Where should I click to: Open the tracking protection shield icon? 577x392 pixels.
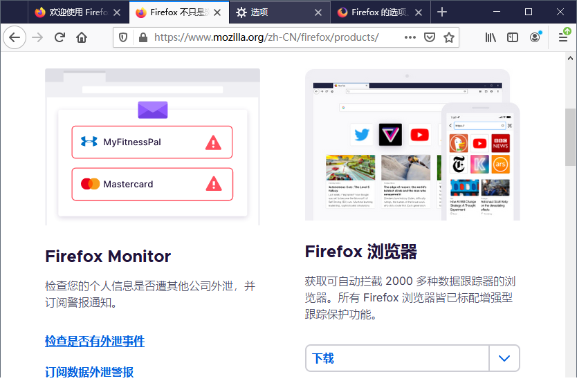tap(123, 37)
